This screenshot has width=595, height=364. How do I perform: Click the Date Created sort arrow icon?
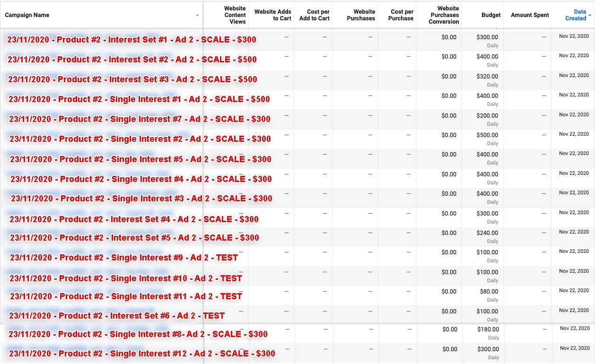[589, 16]
